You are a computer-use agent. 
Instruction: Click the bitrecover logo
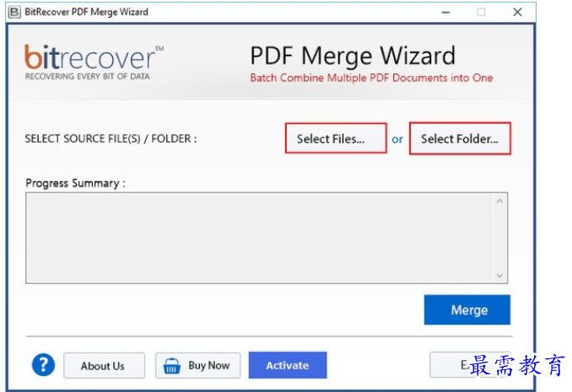[94, 62]
